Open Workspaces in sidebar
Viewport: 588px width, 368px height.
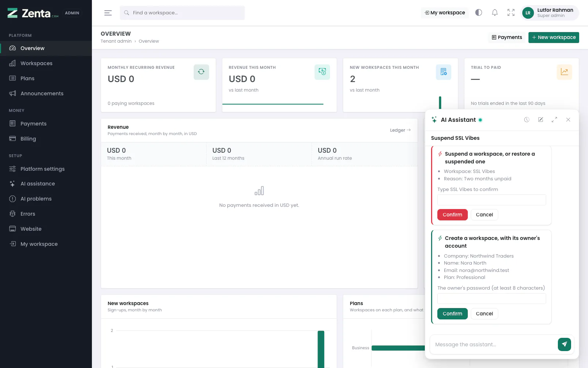tap(46, 63)
